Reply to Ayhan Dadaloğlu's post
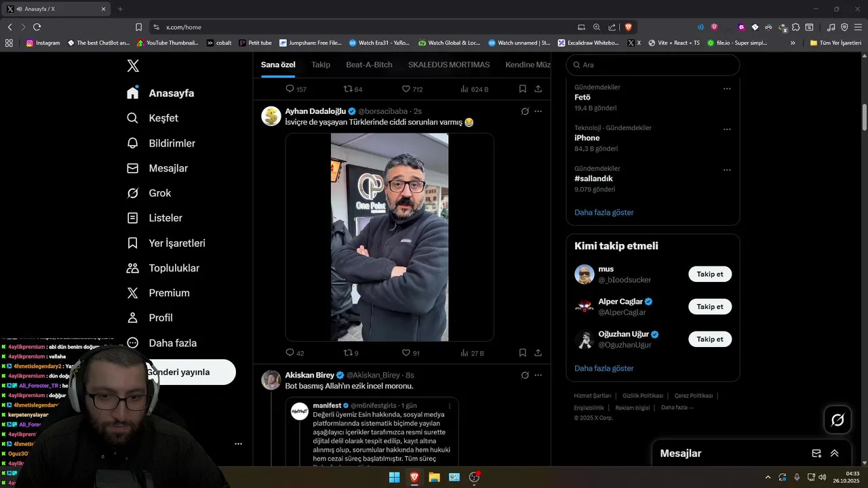 pos(295,353)
